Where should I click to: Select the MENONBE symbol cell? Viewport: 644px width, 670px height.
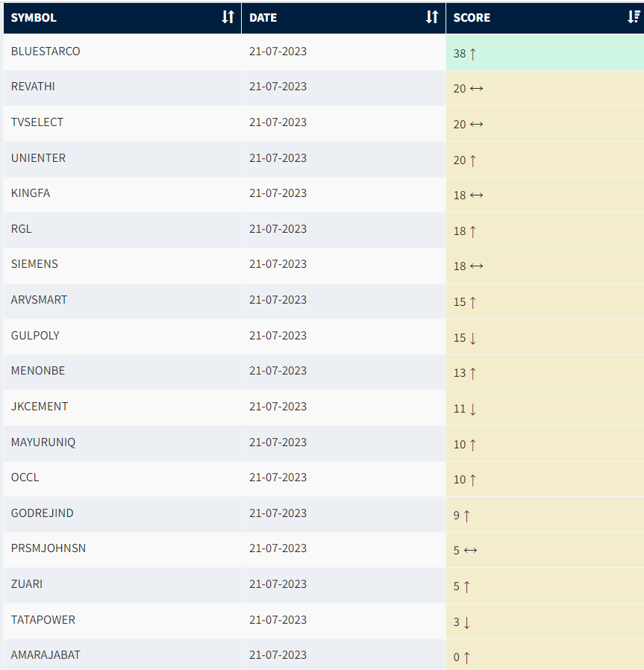pyautogui.click(x=122, y=372)
